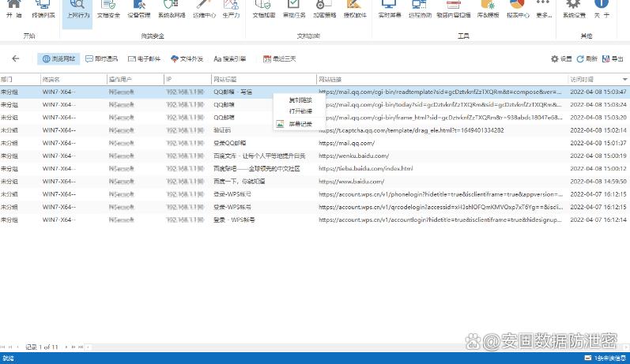Click the 实时屏幕 real-time screen icon
630x364 pixels.
coord(390,9)
